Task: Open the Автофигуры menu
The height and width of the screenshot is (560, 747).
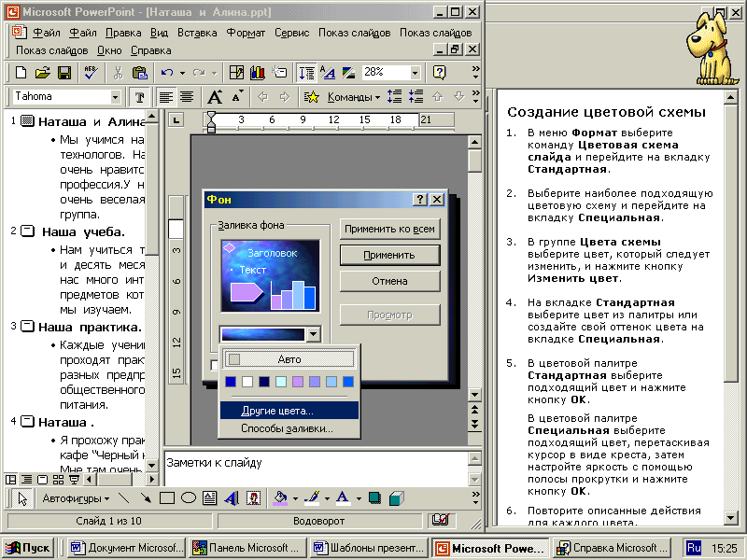Action: 76,498
